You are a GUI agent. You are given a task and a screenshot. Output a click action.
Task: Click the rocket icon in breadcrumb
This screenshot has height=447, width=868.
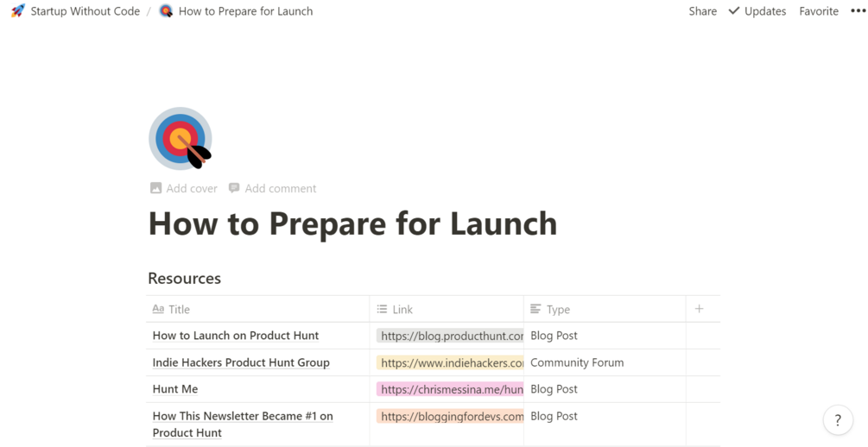coord(18,11)
